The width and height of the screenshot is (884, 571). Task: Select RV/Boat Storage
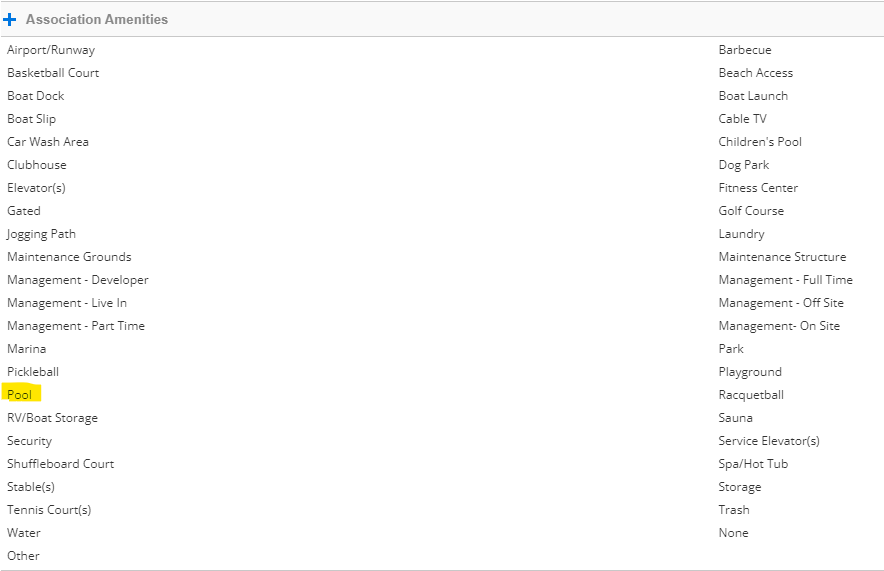pos(52,418)
